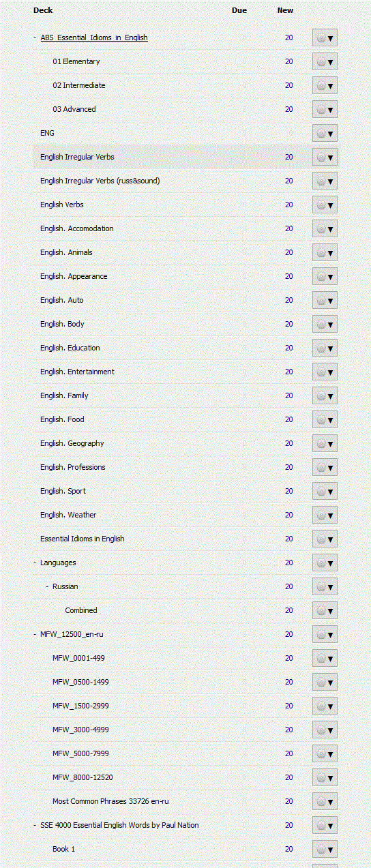The image size is (371, 868).
Task: Collapse the Languages deck tree
Action: [35, 563]
